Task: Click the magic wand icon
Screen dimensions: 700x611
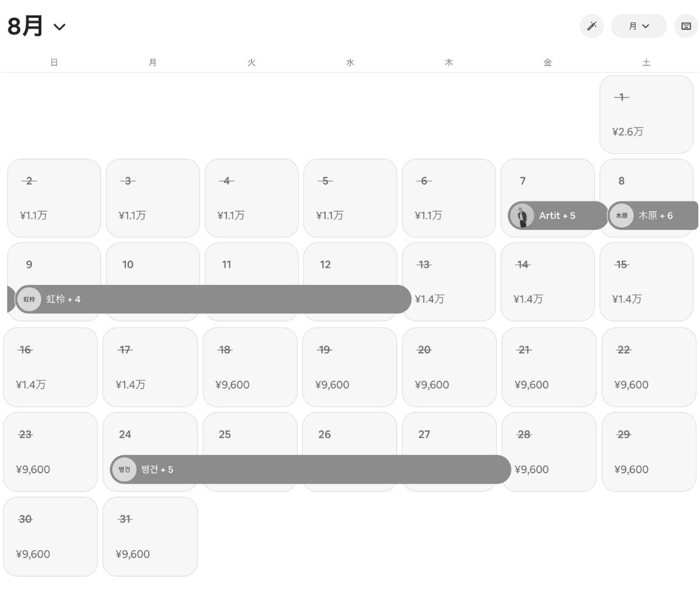Action: pos(592,26)
